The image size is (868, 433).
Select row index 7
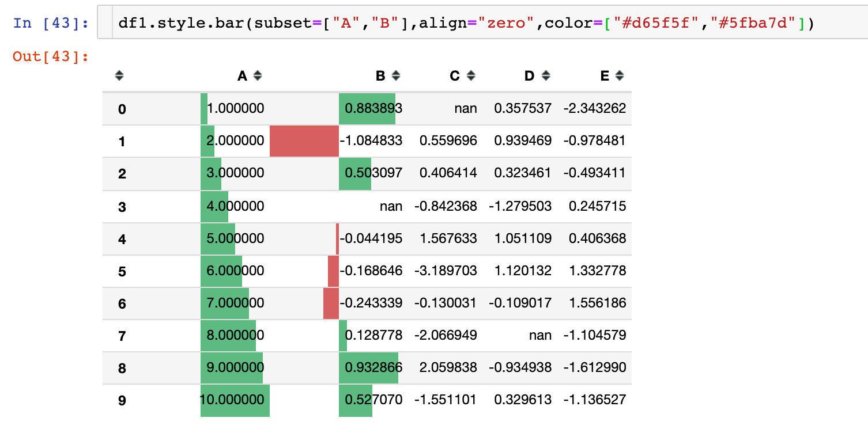point(122,335)
